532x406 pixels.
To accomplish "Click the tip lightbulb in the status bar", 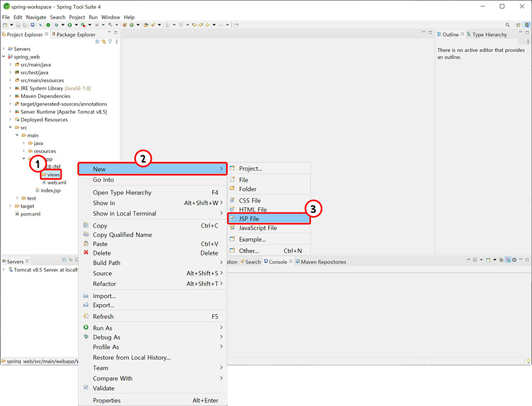I will pos(528,361).
